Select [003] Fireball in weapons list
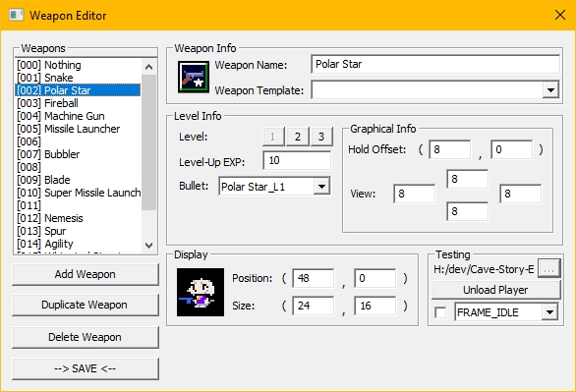Screen dimensions: 576x392 (78, 103)
